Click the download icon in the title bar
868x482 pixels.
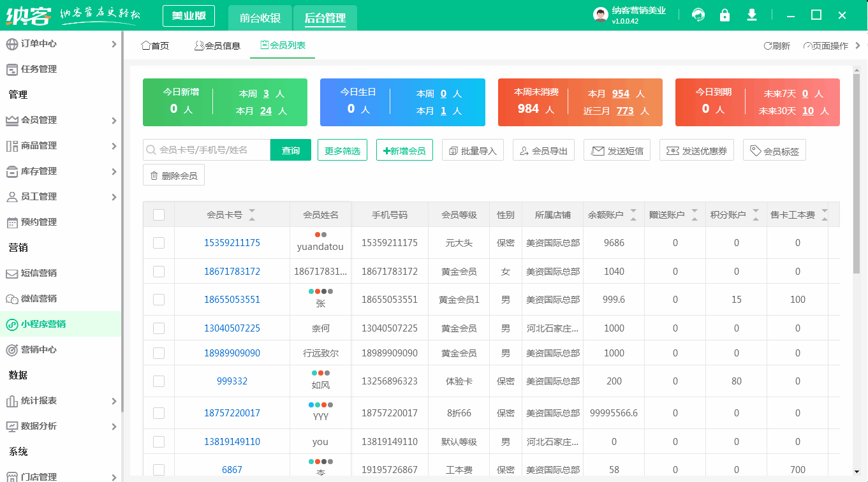(752, 14)
